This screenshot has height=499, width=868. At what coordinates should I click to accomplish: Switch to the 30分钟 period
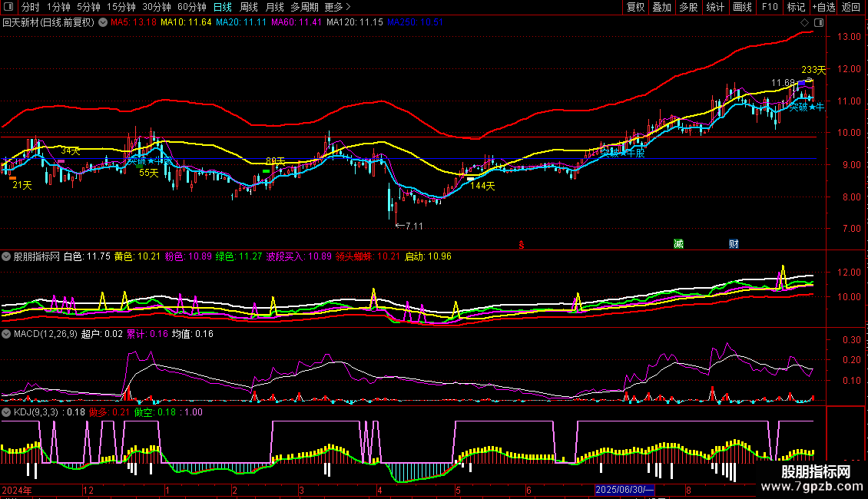(x=157, y=7)
